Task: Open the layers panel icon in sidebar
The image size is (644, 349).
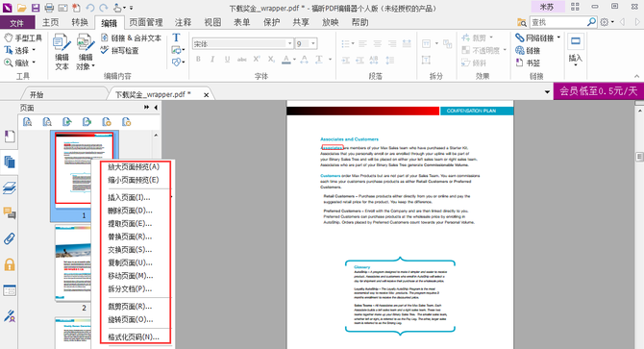Action: (9, 188)
